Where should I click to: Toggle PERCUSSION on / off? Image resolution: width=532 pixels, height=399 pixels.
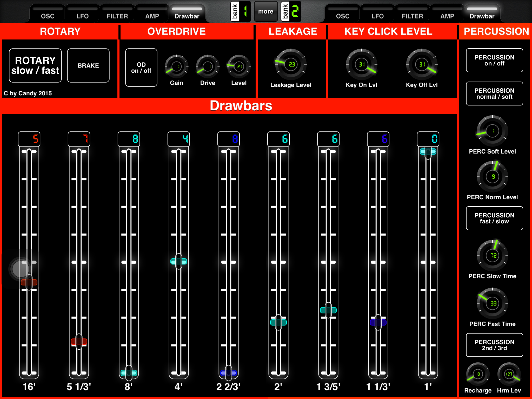[494, 60]
